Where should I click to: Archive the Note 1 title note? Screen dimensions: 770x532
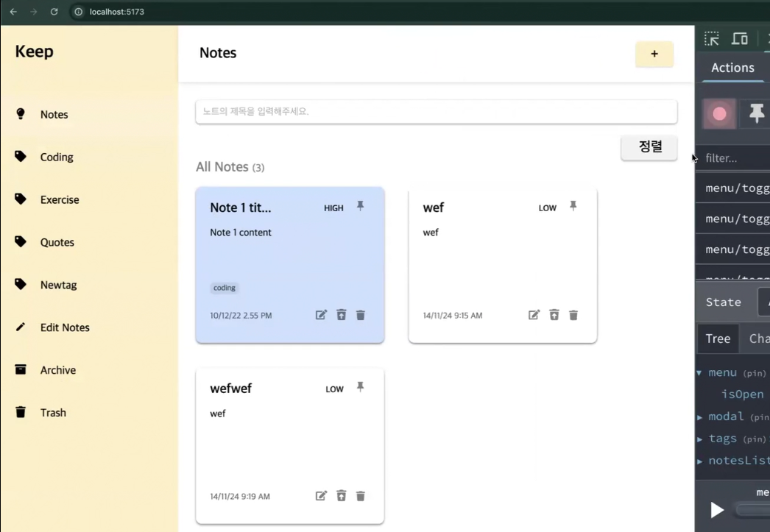342,315
